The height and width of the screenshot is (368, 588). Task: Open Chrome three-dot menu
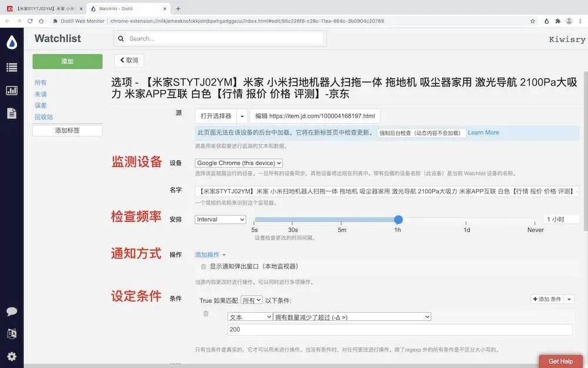click(x=580, y=21)
